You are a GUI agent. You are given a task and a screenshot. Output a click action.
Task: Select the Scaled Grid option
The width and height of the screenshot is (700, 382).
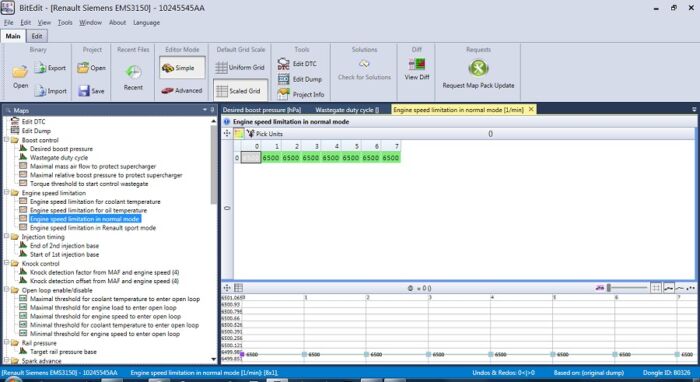coord(240,91)
